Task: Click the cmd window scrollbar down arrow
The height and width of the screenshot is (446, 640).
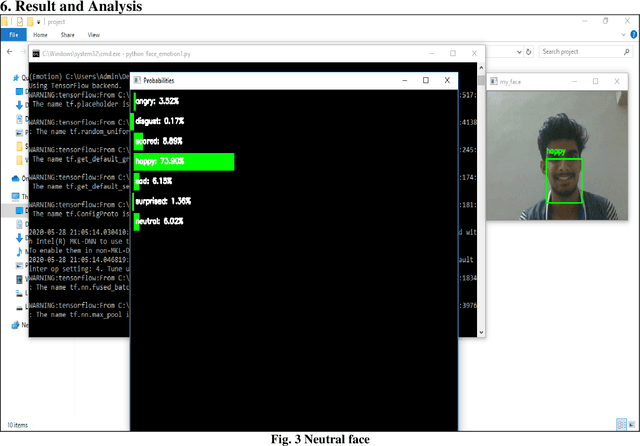Action: point(481,333)
